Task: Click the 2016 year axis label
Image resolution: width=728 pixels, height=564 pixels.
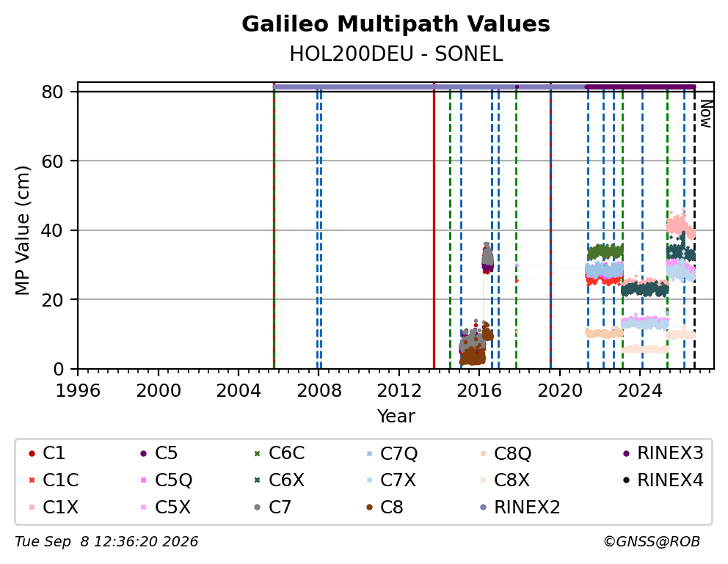Action: tap(479, 391)
